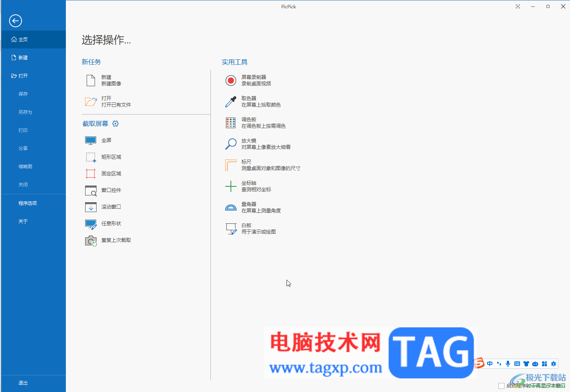The width and height of the screenshot is (570, 392).
Task: Click the 固定区域 crop frame icon
Action: click(91, 174)
